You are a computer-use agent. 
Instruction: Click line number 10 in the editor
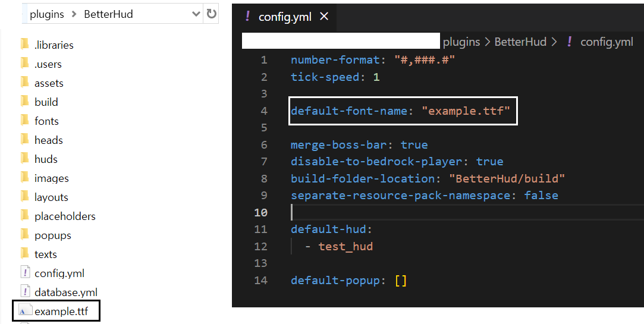(x=261, y=212)
